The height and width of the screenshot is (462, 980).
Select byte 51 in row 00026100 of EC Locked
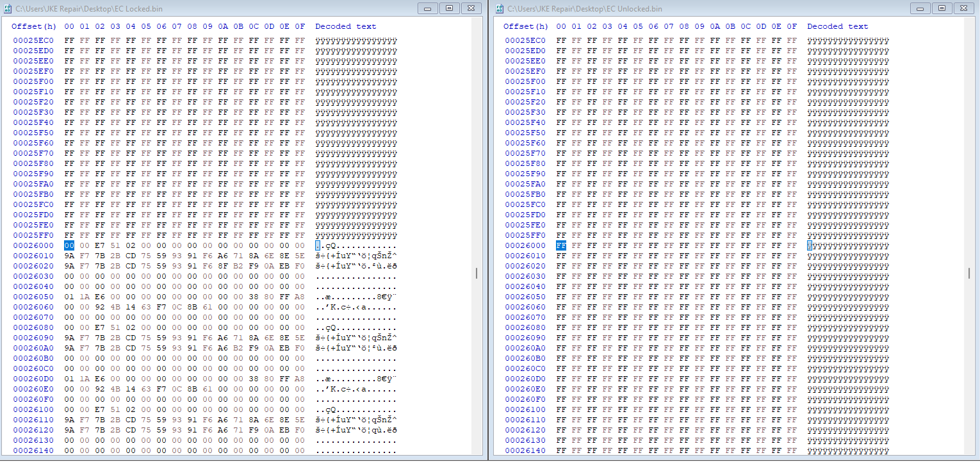tap(115, 409)
